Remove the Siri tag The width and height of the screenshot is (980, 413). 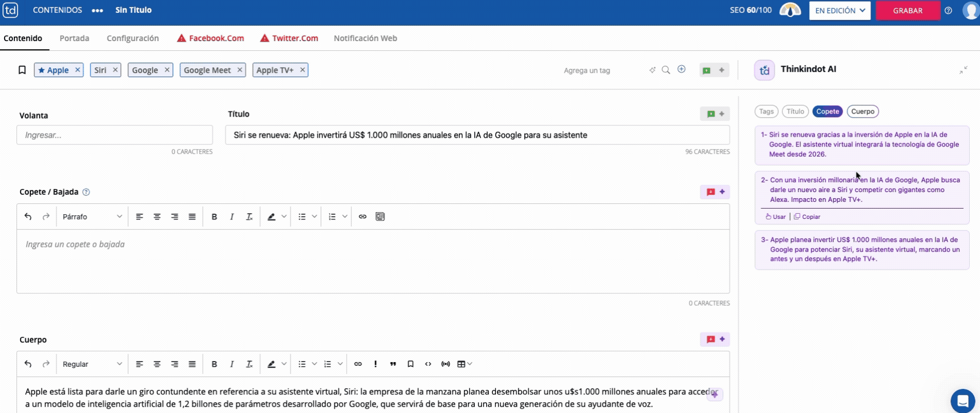tap(115, 70)
